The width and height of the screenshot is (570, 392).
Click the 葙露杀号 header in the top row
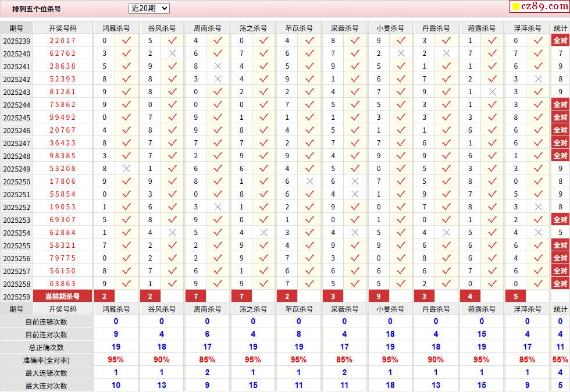click(x=482, y=28)
